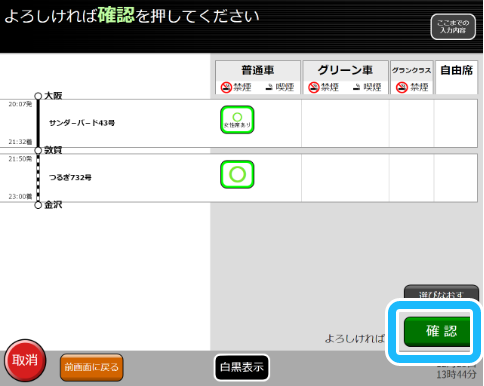Image resolution: width=484 pixels, height=386 pixels.
Task: Click no-smoking icon under グリーン車
Action: (x=314, y=88)
